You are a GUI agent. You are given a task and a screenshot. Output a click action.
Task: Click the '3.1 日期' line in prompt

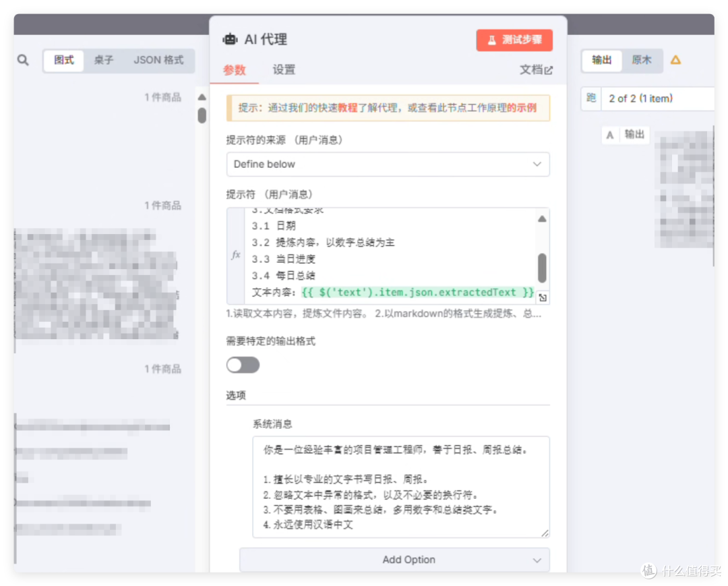tap(274, 226)
